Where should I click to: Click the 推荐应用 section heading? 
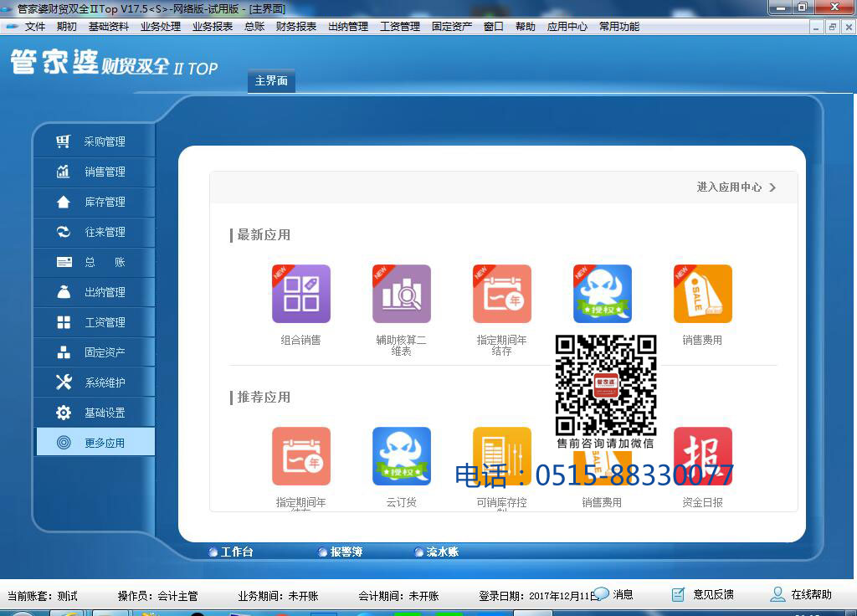point(264,397)
